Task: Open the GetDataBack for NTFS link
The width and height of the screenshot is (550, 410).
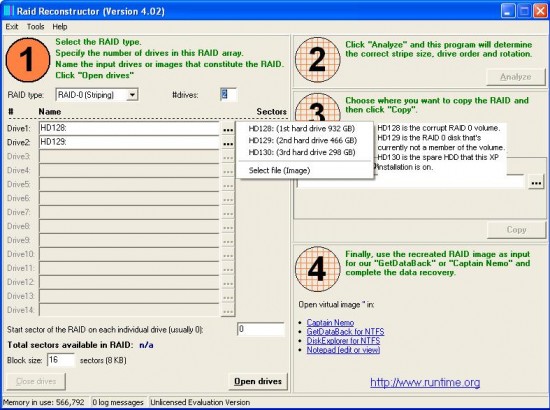Action: (x=345, y=331)
